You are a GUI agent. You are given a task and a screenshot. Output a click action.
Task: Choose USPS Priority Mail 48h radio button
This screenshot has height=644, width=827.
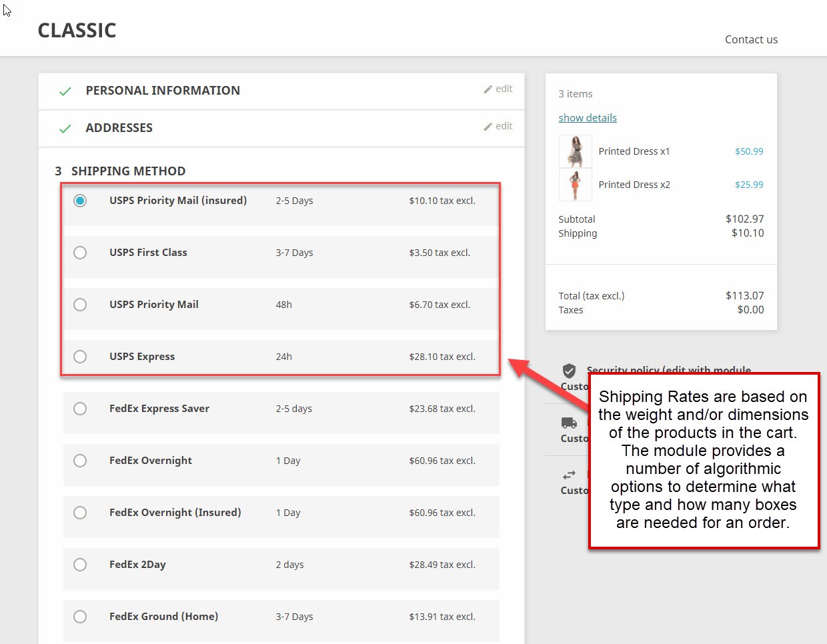click(x=80, y=305)
